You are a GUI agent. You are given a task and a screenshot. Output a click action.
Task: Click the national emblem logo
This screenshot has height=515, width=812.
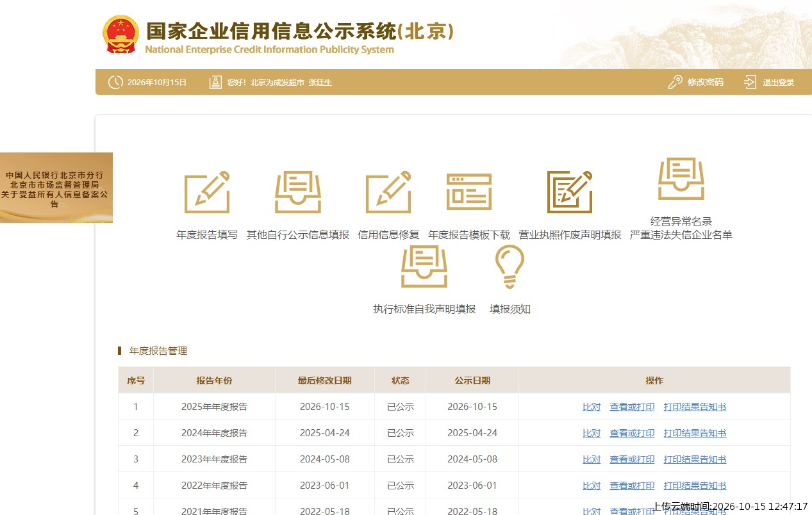click(121, 34)
